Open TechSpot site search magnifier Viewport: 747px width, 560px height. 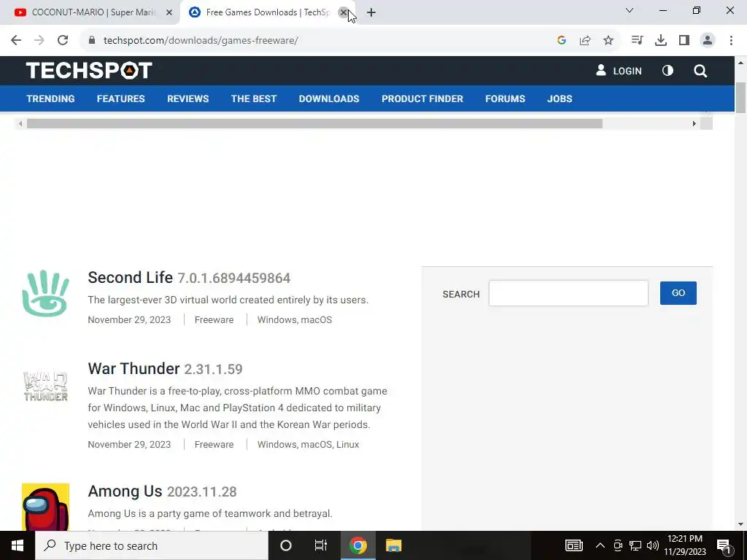coord(700,71)
